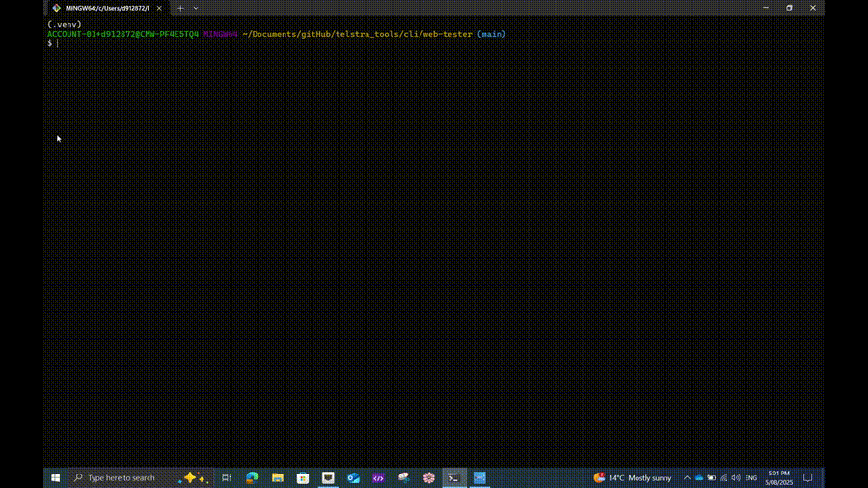Screen dimensions: 868x488
Task: Click the (main) git branch text
Action: [x=492, y=34]
